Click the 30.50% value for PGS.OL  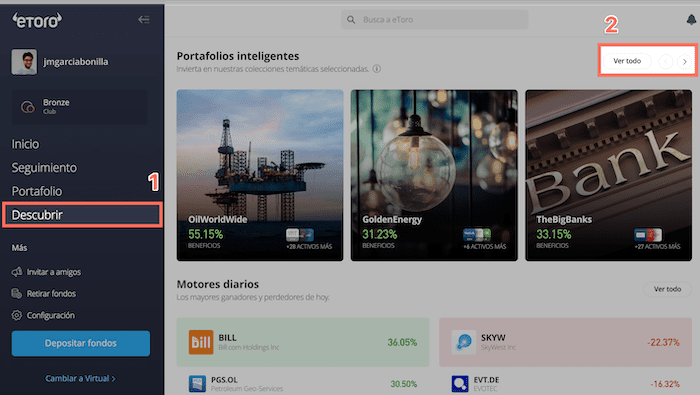(x=404, y=384)
